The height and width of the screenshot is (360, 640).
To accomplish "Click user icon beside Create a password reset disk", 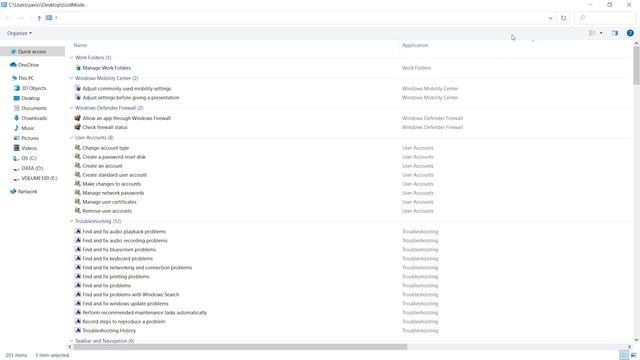I will coord(78,156).
